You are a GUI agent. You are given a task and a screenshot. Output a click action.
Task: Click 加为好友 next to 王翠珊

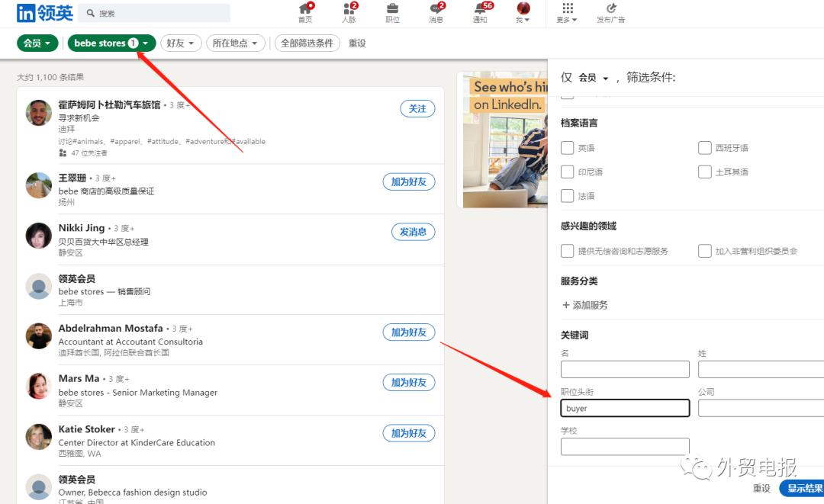(410, 181)
